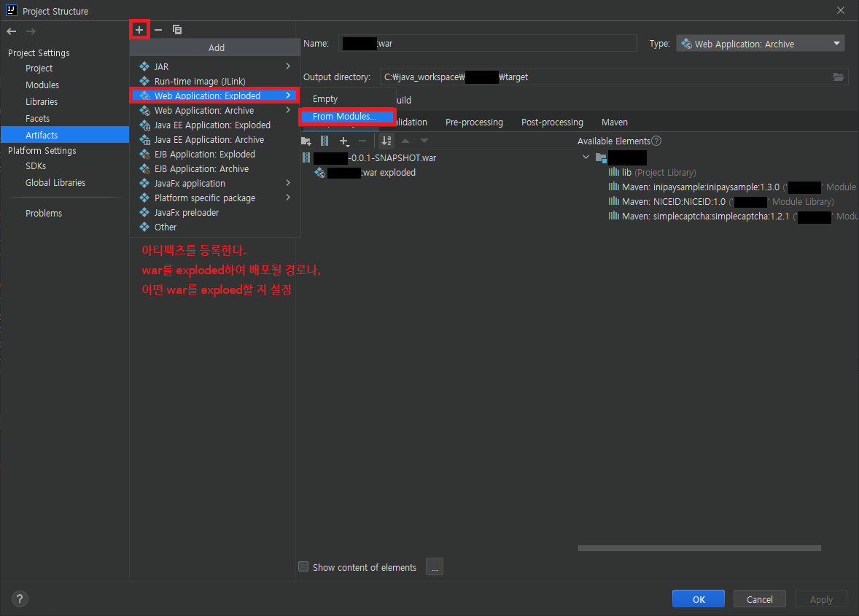Viewport: 859px width, 616px height.
Task: Click Create Archive icon in layout toolbar
Action: click(x=324, y=141)
